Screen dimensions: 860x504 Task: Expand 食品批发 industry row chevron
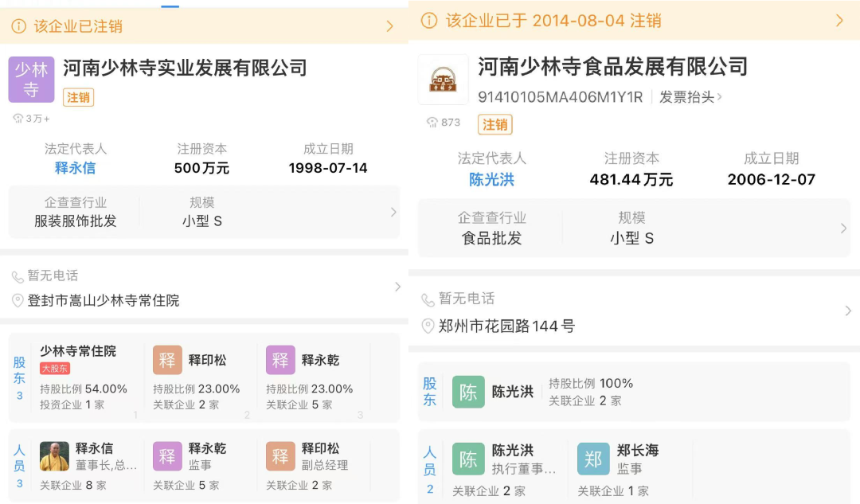[x=843, y=229]
